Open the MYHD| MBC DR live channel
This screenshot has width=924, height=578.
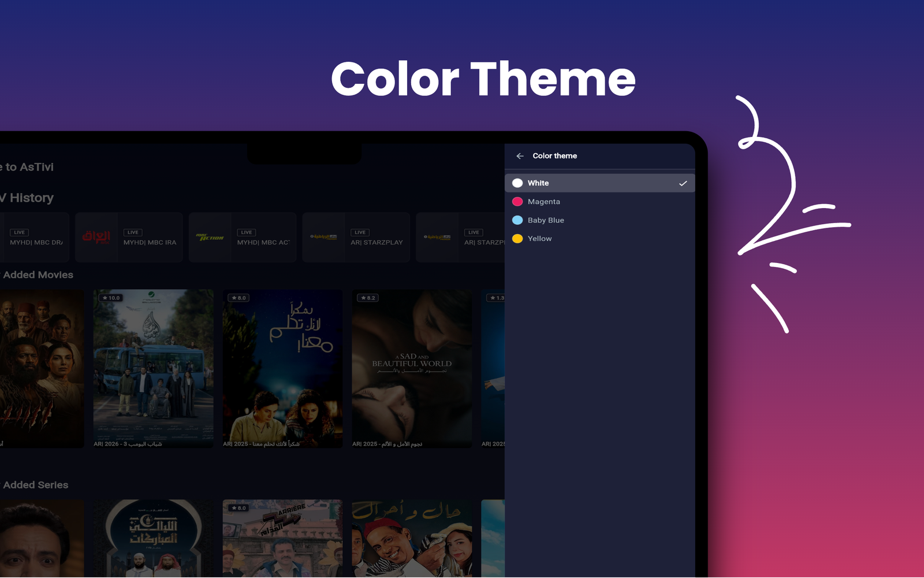pyautogui.click(x=35, y=238)
